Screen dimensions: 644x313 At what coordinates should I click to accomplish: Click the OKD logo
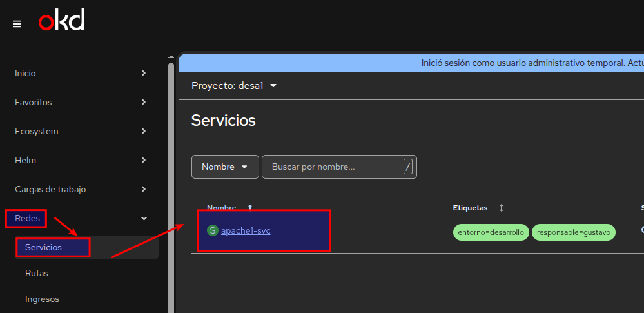(x=62, y=22)
